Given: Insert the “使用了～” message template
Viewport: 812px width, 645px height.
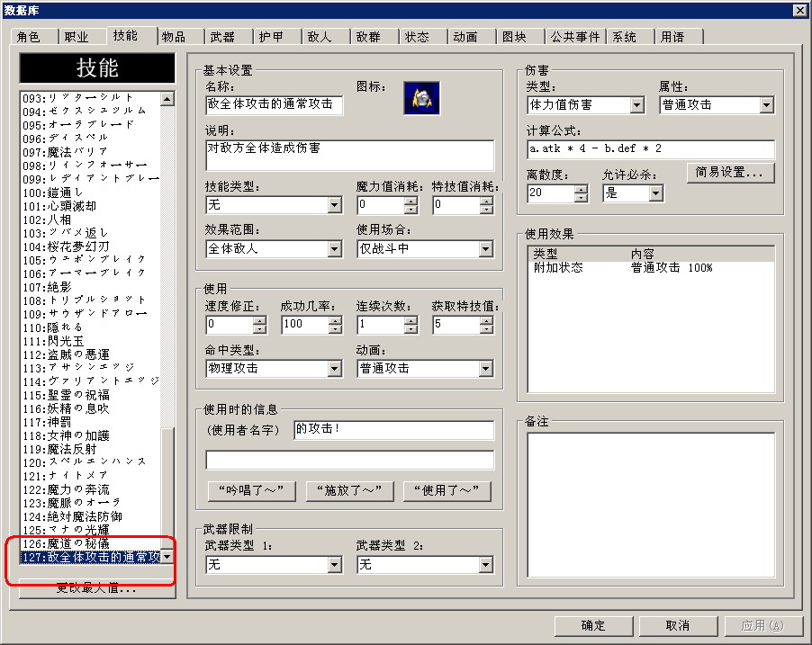Looking at the screenshot, I should coord(447,491).
